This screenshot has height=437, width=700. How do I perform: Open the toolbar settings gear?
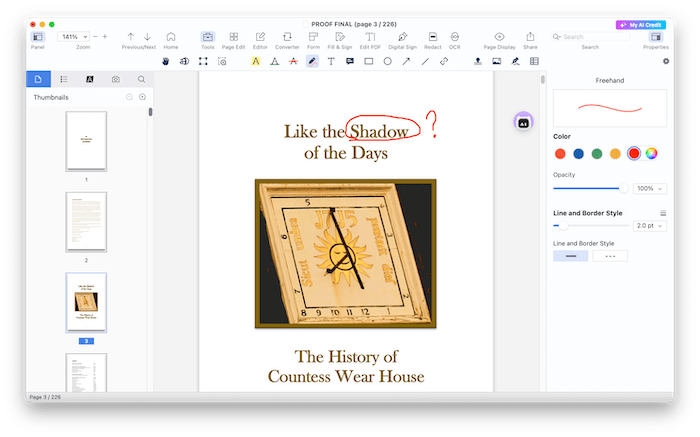[666, 61]
